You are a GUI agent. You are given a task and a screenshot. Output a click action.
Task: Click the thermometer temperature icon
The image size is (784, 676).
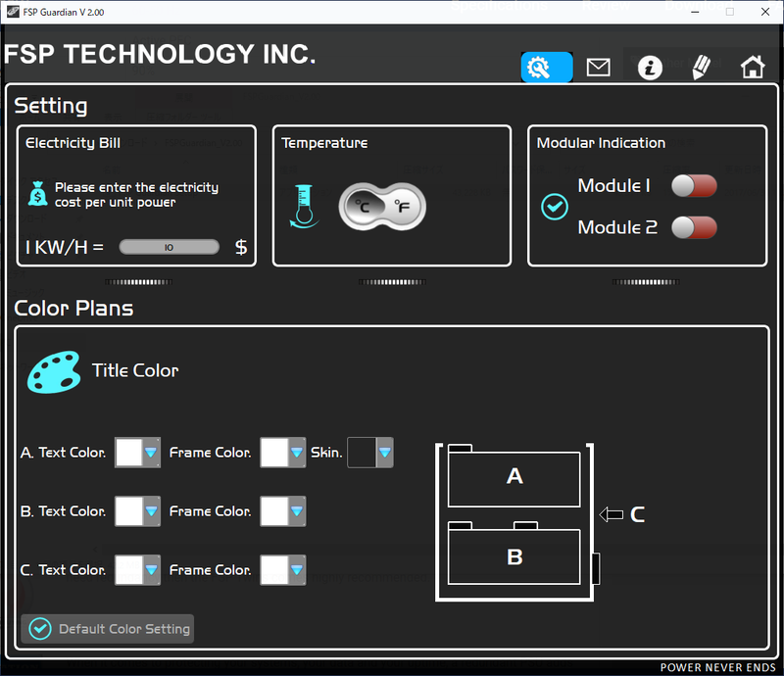[304, 207]
